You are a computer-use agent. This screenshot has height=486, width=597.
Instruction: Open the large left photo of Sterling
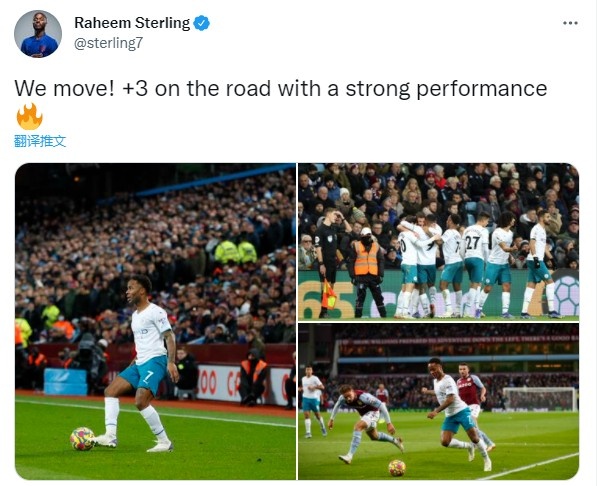(x=155, y=321)
